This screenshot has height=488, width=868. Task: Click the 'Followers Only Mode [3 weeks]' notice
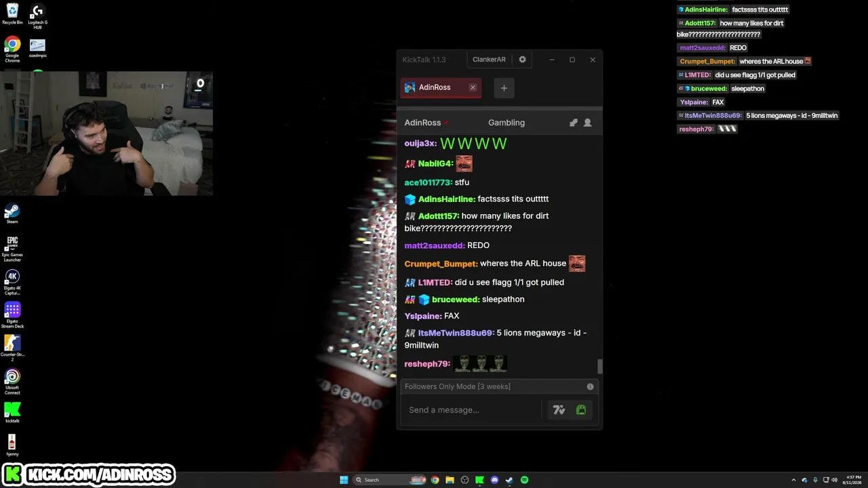coord(458,386)
